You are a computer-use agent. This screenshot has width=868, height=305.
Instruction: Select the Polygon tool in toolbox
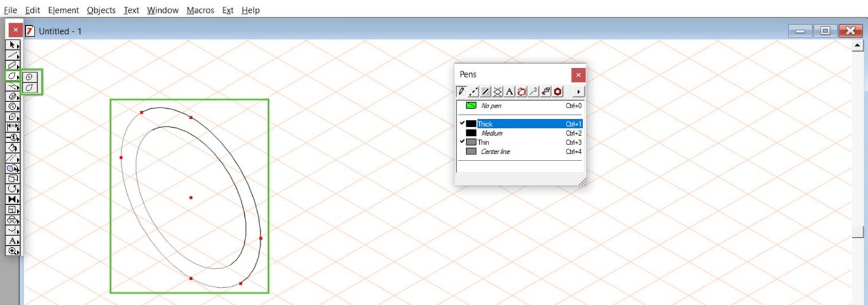(x=13, y=117)
